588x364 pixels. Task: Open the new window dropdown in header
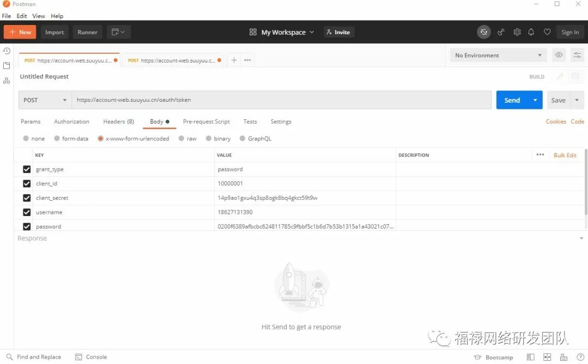tap(118, 32)
